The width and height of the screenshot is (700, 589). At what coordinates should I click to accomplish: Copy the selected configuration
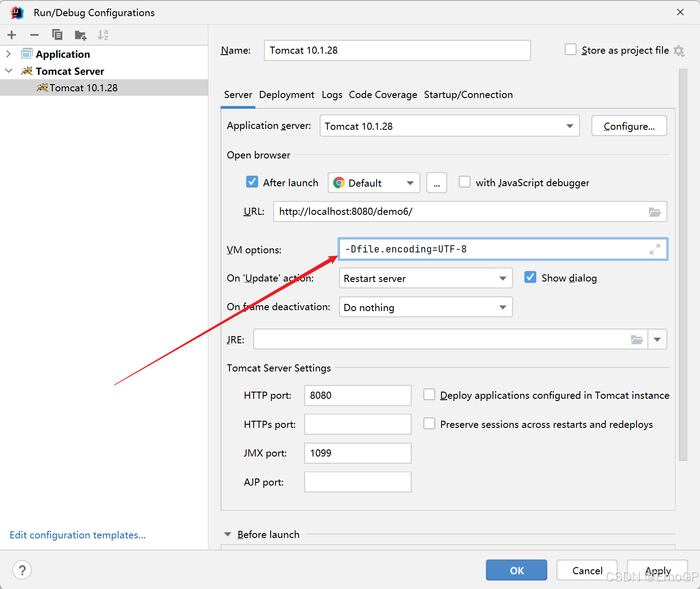click(x=57, y=35)
